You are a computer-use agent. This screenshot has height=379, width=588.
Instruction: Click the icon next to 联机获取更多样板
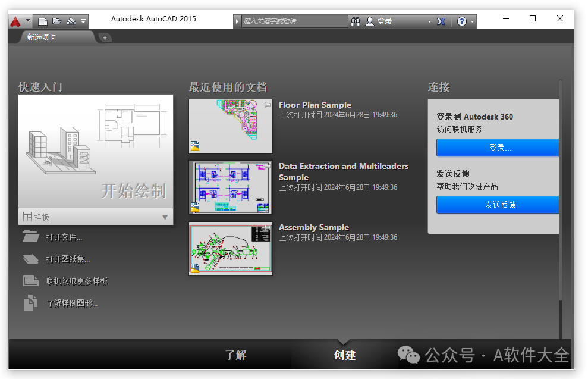(31, 281)
